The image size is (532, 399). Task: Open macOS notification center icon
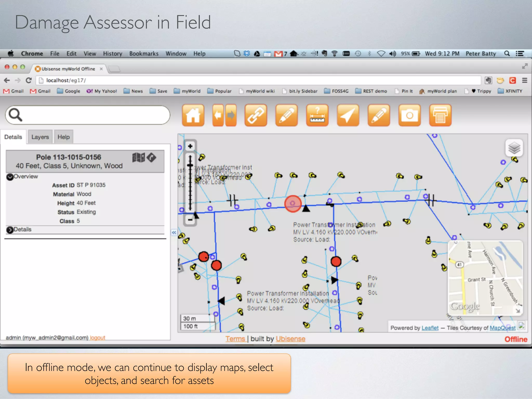[x=520, y=54]
